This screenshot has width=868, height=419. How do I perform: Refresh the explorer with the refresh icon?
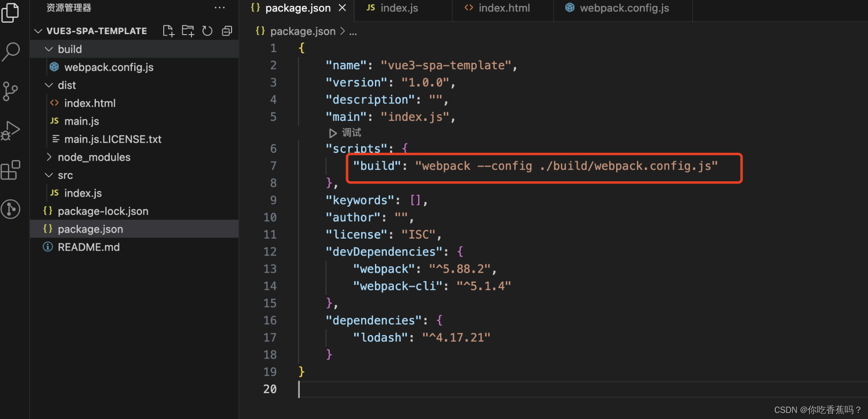(208, 31)
